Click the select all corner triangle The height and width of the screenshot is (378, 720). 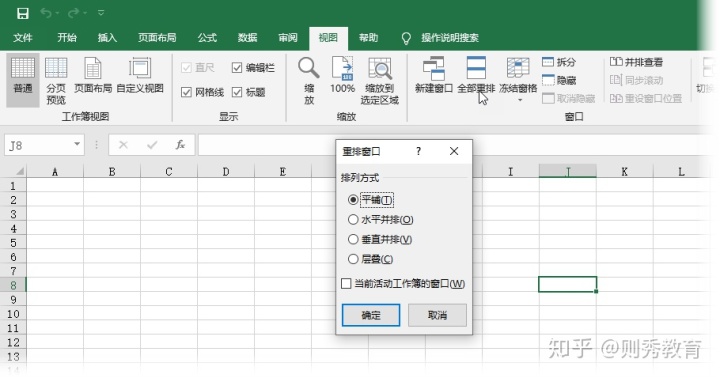[x=19, y=171]
